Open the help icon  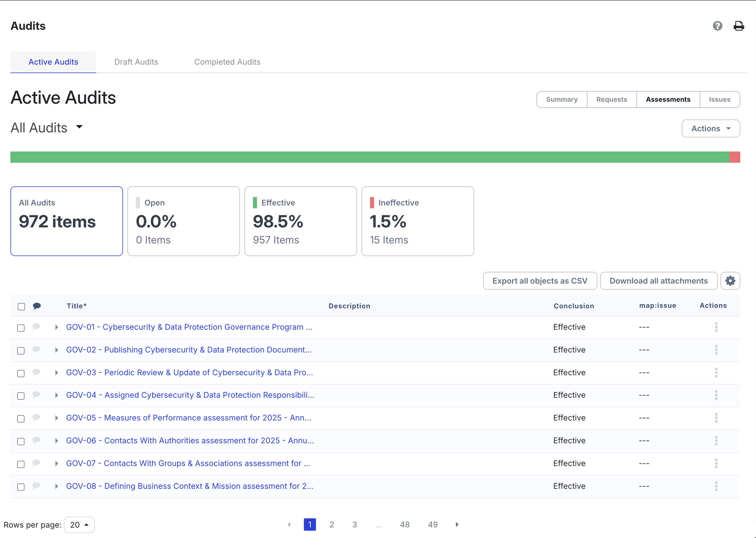pos(717,26)
